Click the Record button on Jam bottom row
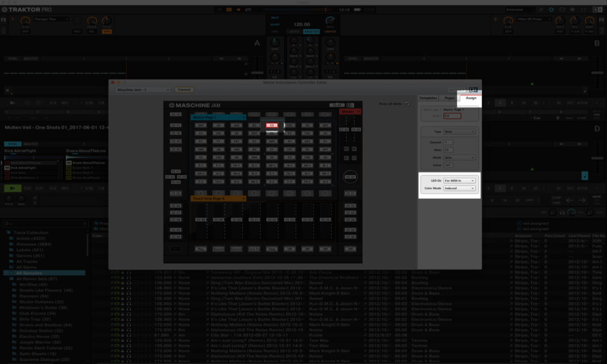The height and width of the screenshot is (364, 607). pos(218,249)
